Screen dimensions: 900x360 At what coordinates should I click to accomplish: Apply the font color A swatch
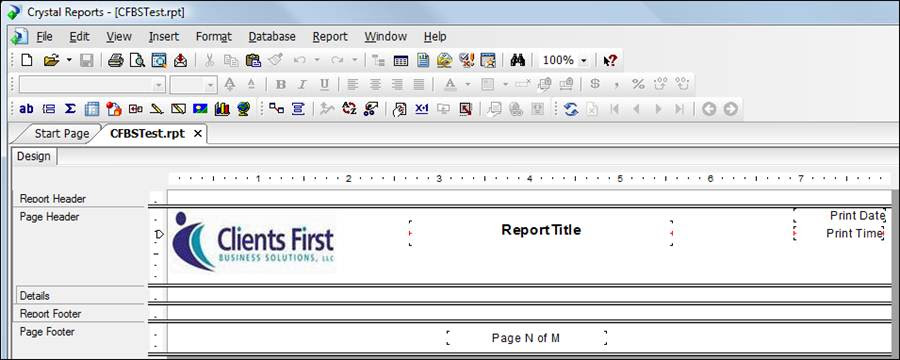[x=451, y=84]
